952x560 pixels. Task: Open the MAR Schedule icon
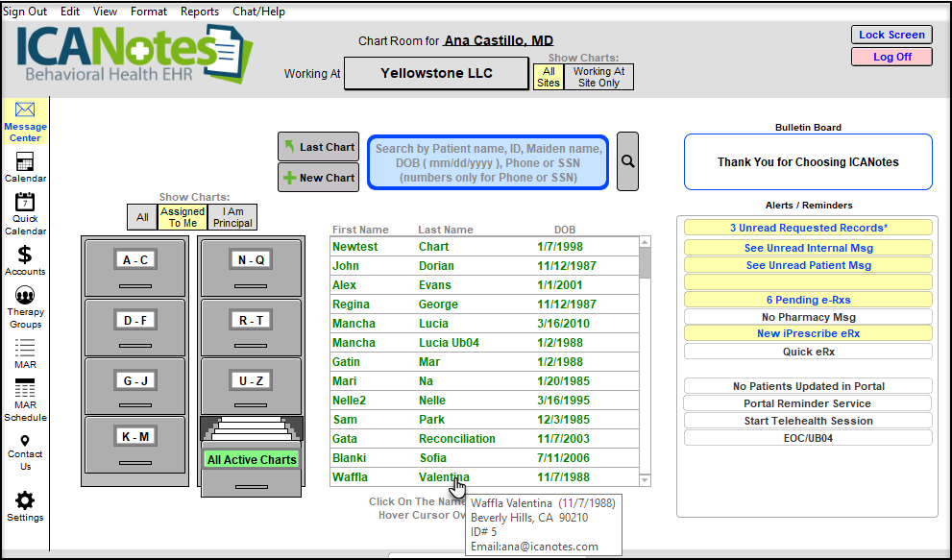(x=25, y=389)
